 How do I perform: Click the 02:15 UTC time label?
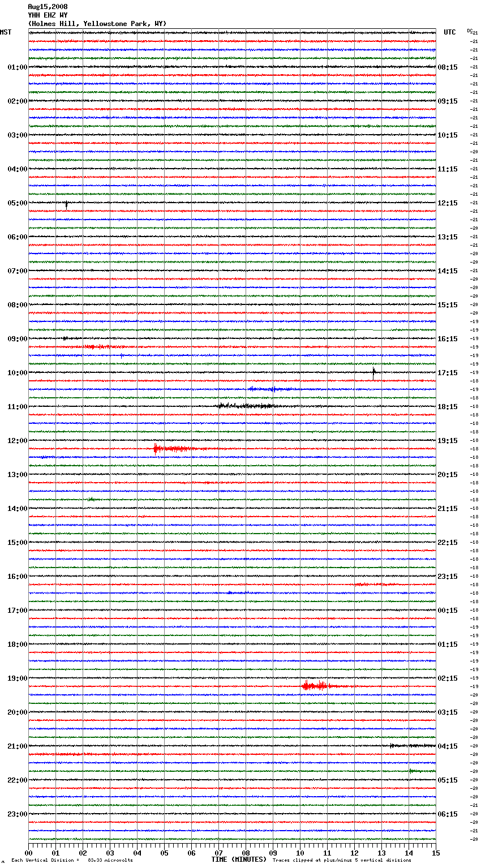(448, 678)
